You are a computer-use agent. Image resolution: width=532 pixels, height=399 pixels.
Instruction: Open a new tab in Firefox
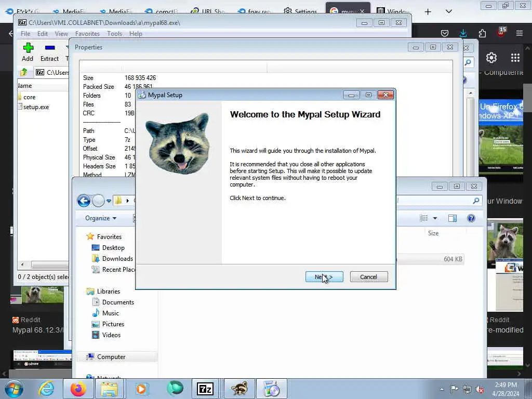[x=428, y=11]
